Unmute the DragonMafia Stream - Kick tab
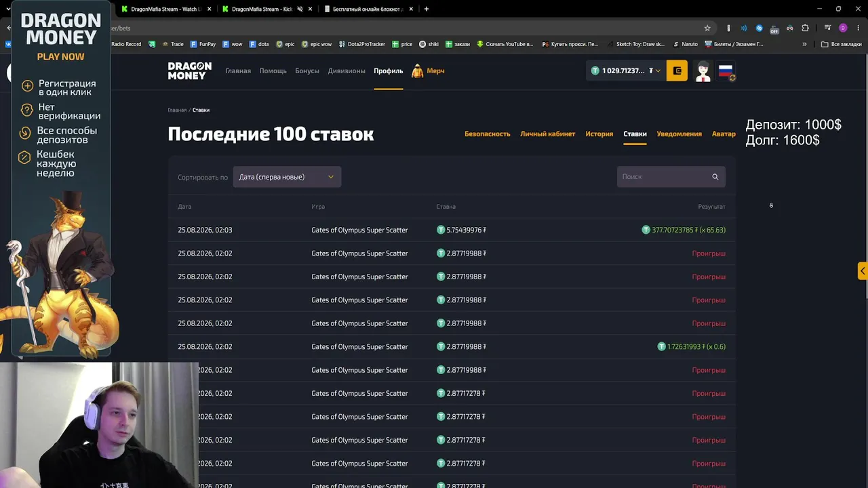Screen dimensions: 868x488 pos(300,9)
